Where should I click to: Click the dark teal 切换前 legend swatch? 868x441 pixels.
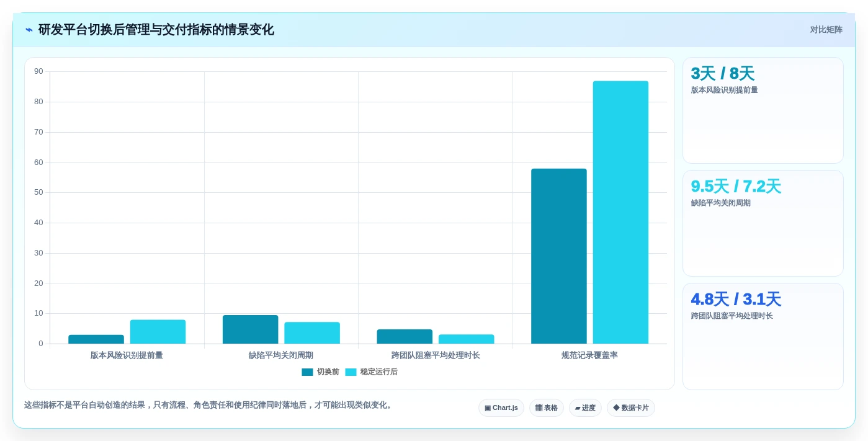(307, 372)
